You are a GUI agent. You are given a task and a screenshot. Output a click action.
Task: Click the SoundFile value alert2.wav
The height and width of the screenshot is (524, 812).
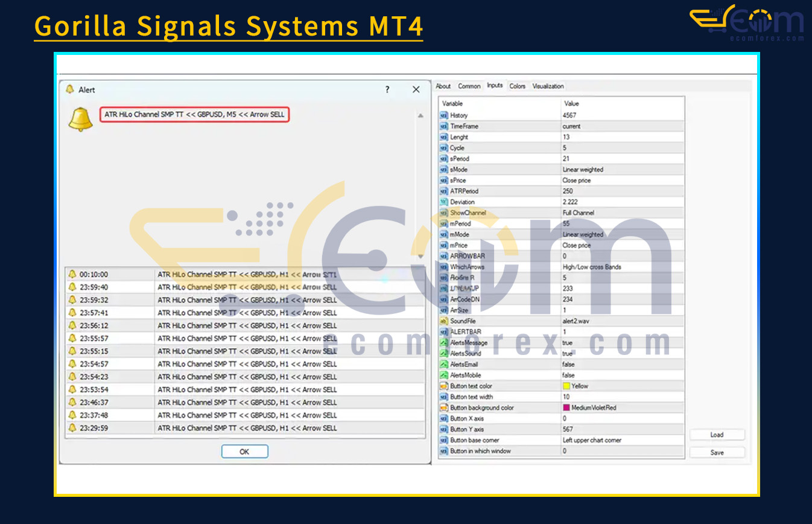(575, 321)
